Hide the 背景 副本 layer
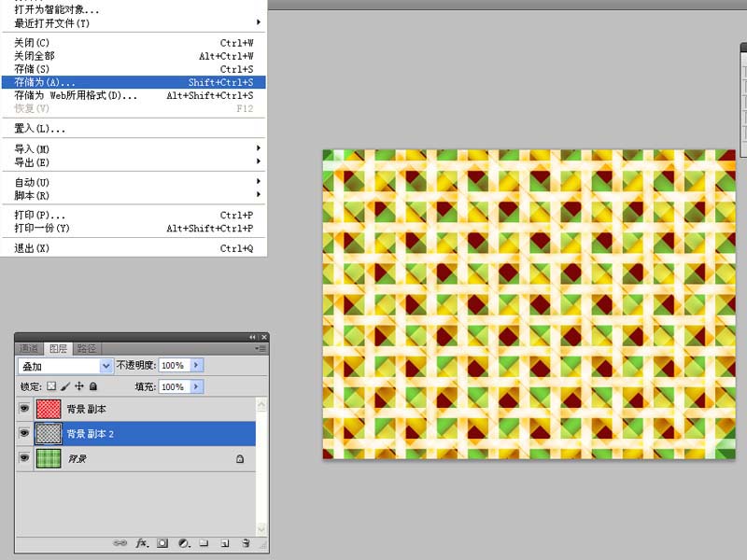The image size is (747, 560). click(24, 409)
